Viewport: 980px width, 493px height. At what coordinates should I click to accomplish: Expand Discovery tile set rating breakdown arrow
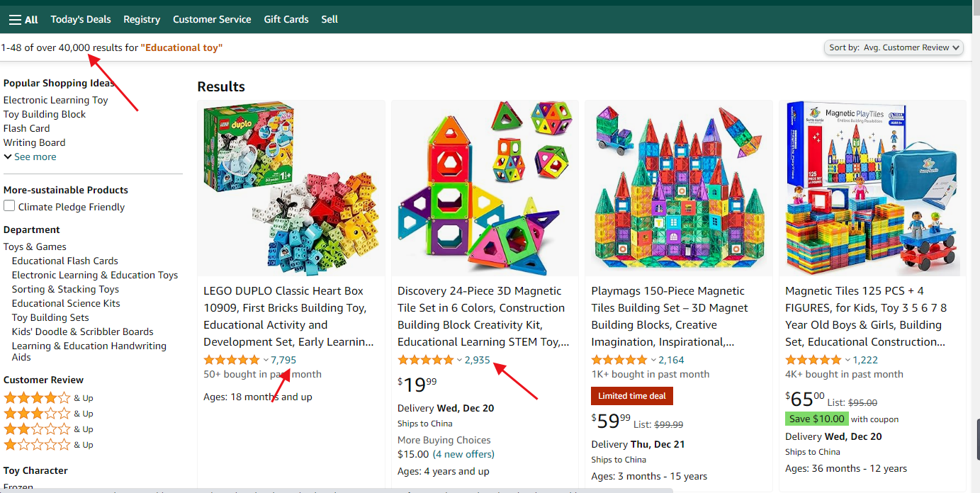click(x=459, y=360)
